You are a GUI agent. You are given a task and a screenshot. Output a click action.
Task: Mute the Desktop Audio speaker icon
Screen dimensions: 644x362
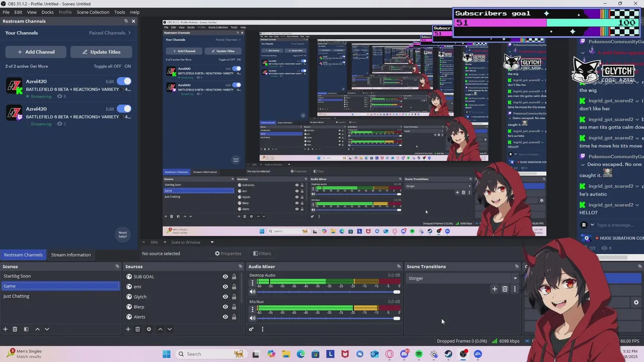point(253,292)
